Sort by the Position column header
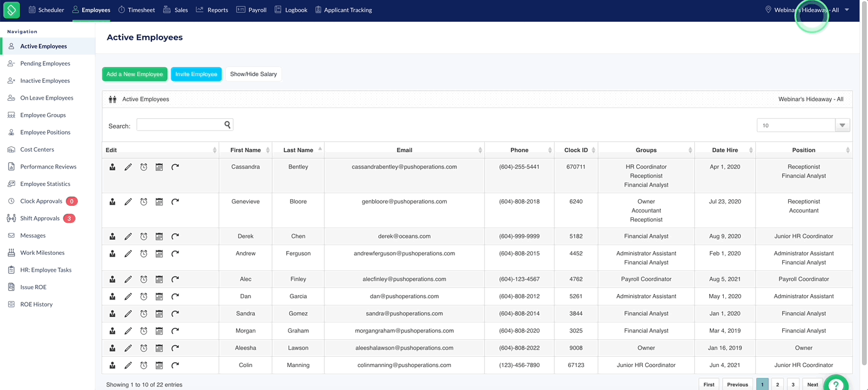This screenshot has height=390, width=868. point(803,150)
